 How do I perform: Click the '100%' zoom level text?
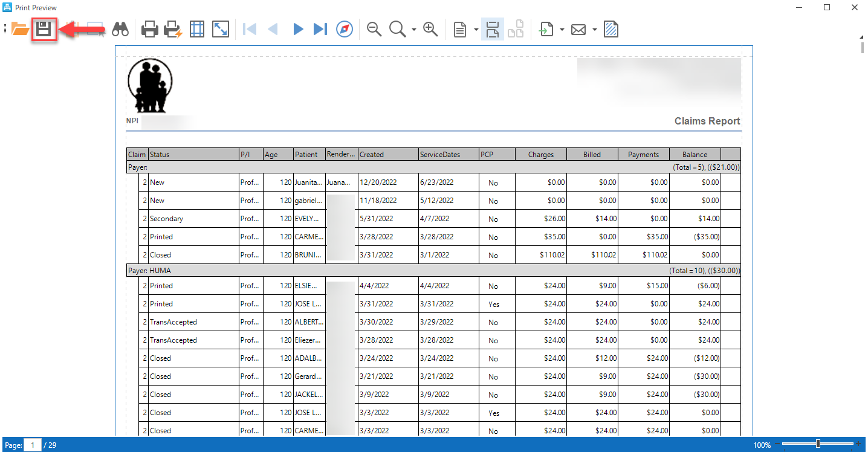(x=762, y=445)
